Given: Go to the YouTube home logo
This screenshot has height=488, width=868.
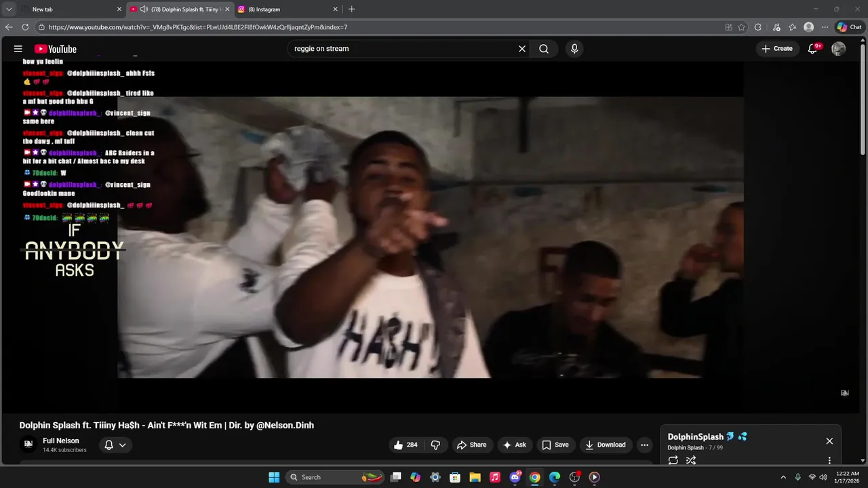Looking at the screenshot, I should click(x=55, y=49).
